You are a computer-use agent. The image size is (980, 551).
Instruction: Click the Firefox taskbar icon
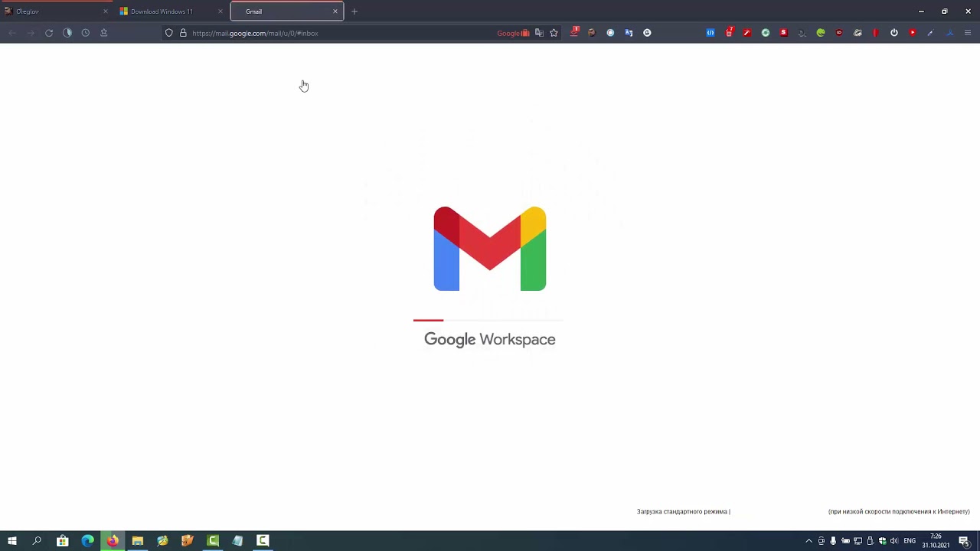click(113, 541)
